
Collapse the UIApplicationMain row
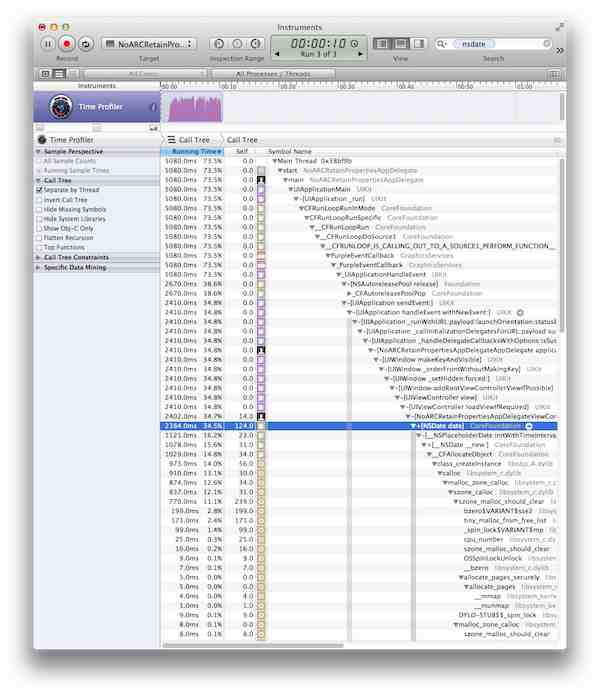[291, 190]
